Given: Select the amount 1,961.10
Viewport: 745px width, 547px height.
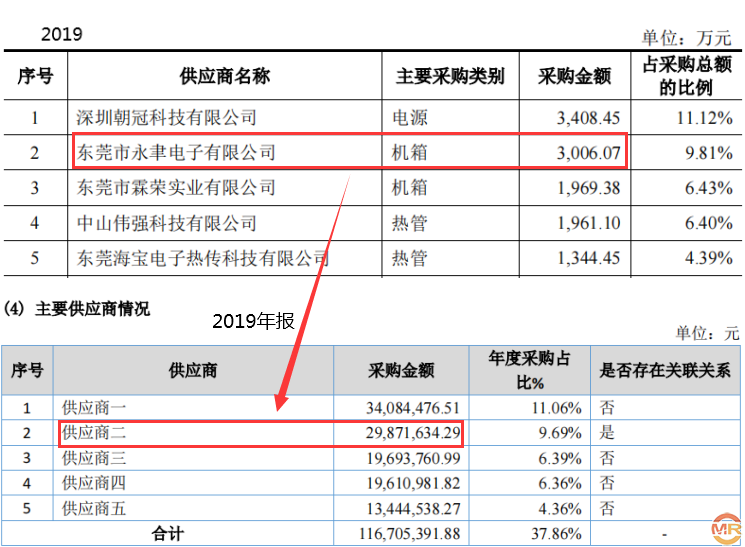Looking at the screenshot, I should click(x=588, y=223).
